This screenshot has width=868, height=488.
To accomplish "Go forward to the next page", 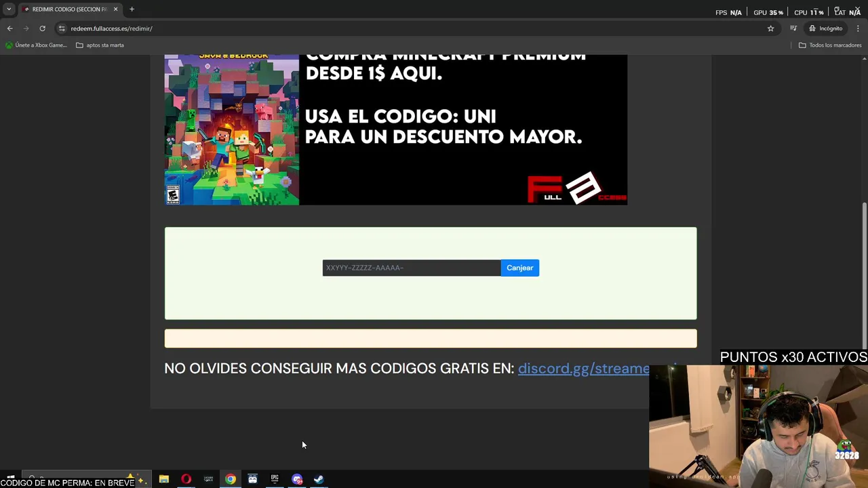I will (x=26, y=28).
